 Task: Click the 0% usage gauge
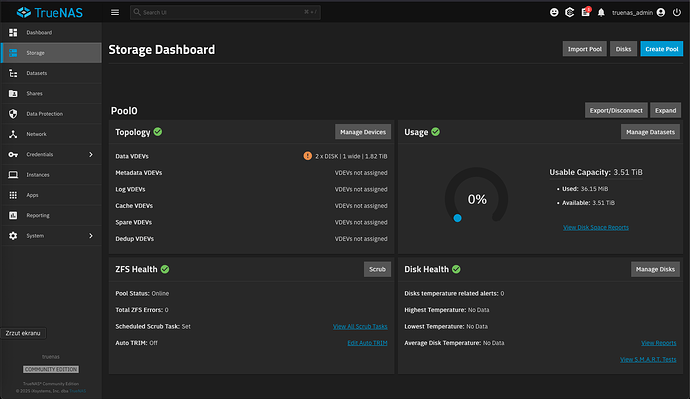(x=477, y=198)
